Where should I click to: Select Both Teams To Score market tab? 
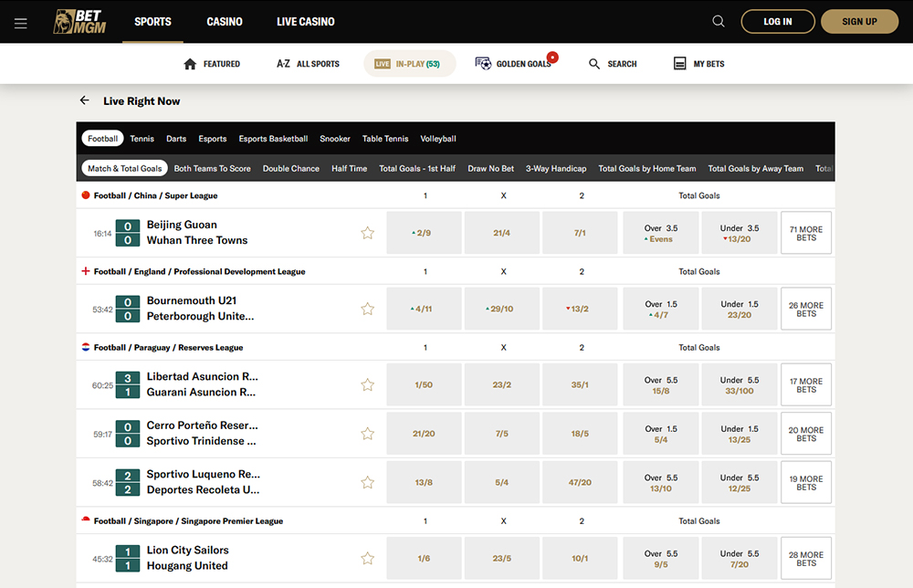click(x=212, y=169)
